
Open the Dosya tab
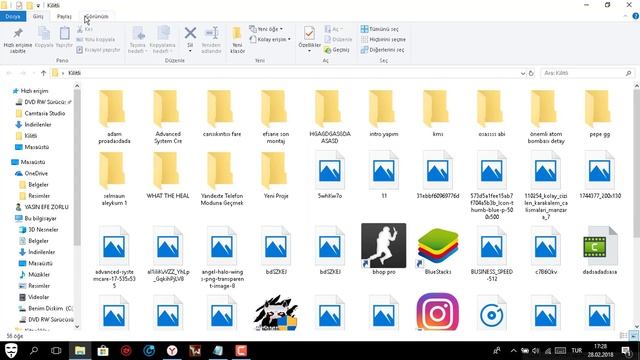pos(13,16)
